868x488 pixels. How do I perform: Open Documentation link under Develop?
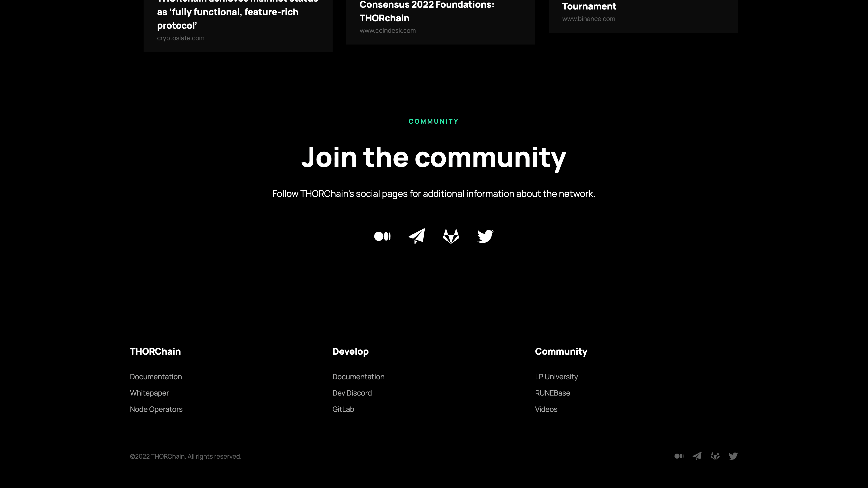pyautogui.click(x=359, y=377)
